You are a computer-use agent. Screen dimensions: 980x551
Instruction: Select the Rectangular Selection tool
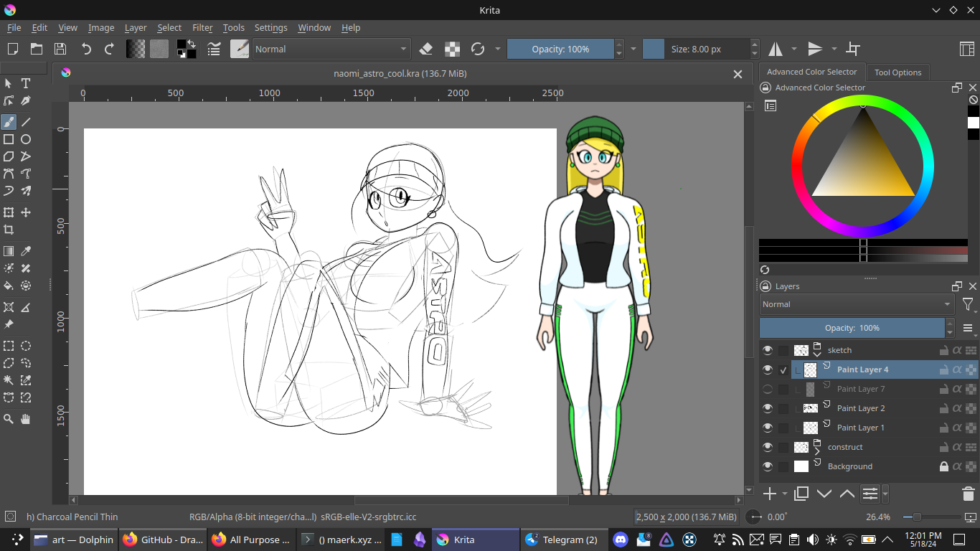point(9,346)
